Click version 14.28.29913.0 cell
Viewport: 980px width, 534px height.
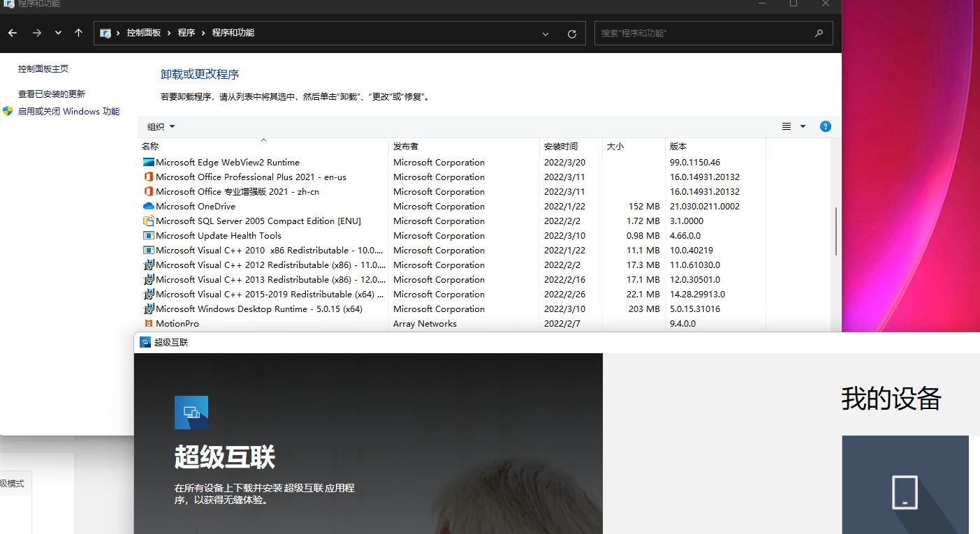pos(697,294)
